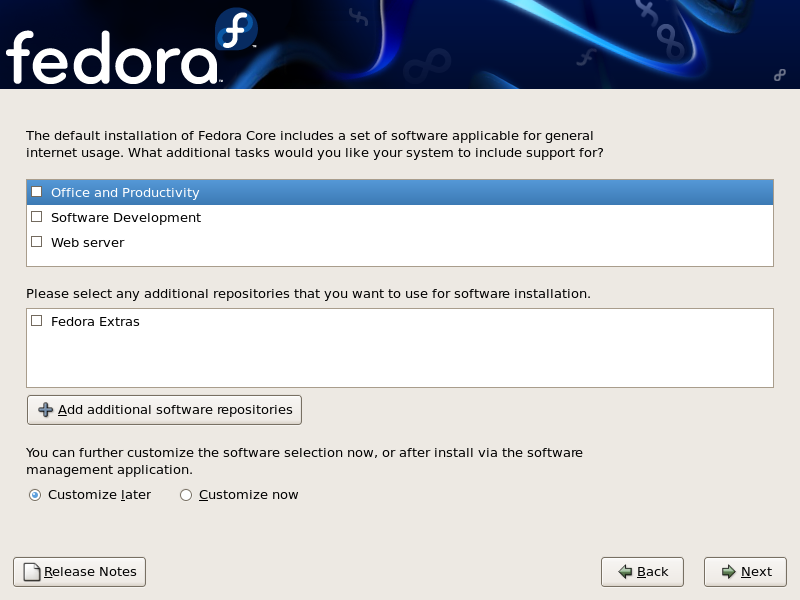Select the Fedora Extras row label

click(x=95, y=321)
